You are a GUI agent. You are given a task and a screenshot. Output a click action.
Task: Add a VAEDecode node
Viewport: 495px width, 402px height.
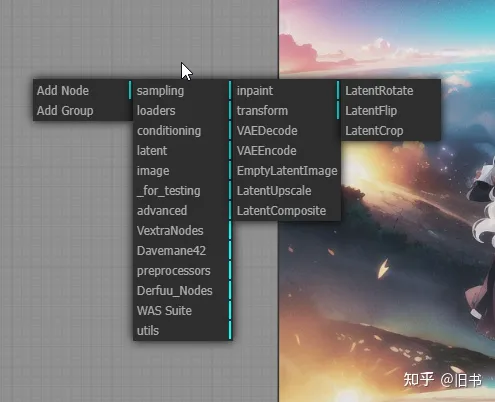[287, 130]
